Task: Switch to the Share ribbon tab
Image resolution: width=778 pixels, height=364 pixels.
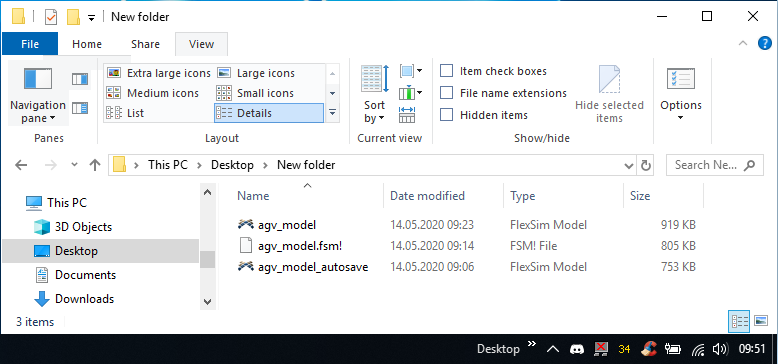Action: [145, 44]
